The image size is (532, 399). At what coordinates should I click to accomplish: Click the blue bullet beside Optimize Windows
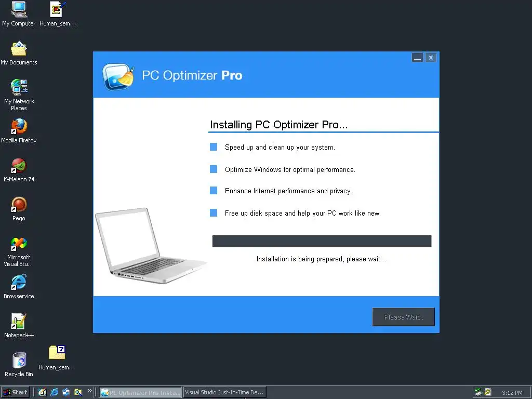[214, 169]
